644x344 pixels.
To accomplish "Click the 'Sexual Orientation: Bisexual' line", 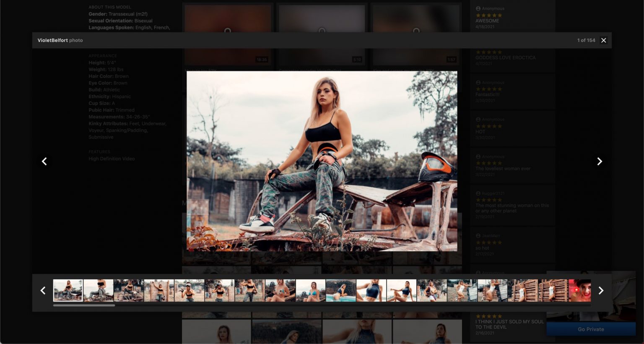I will [x=120, y=21].
